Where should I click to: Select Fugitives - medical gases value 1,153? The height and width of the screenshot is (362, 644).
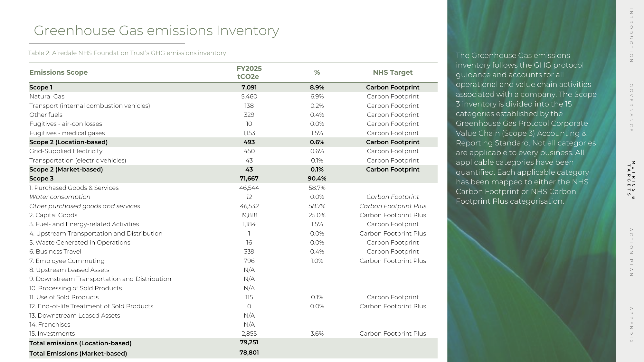249,133
